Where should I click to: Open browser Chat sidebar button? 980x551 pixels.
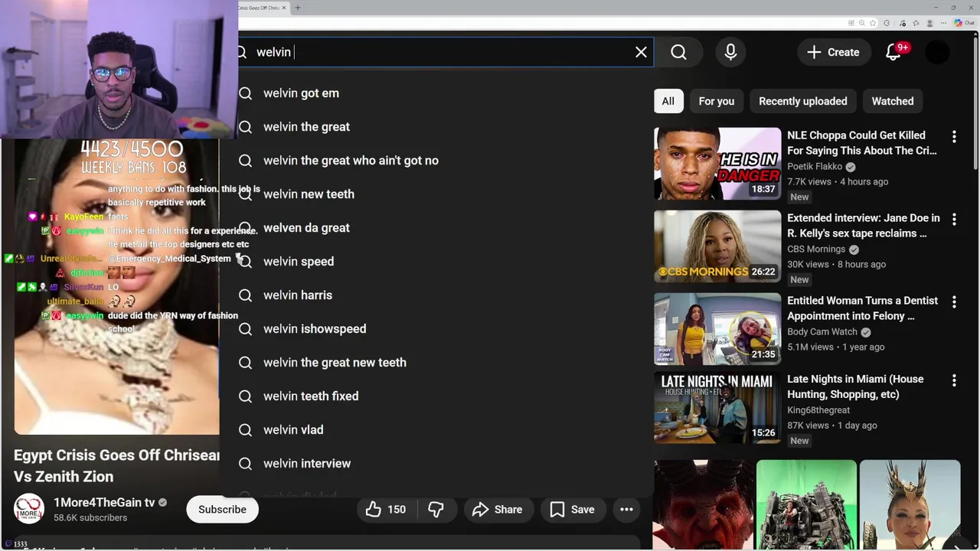[x=963, y=23]
